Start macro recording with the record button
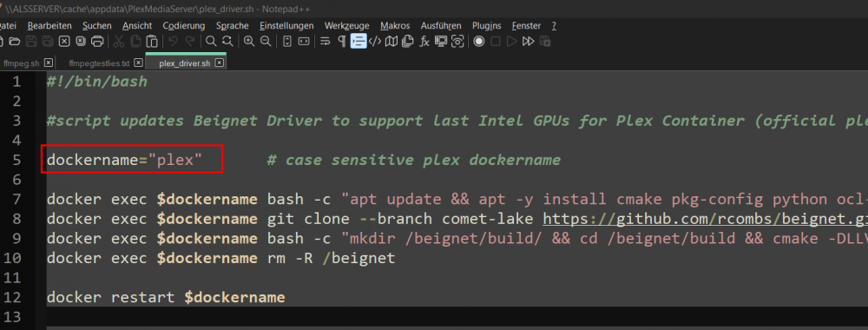The image size is (868, 330). click(x=479, y=41)
